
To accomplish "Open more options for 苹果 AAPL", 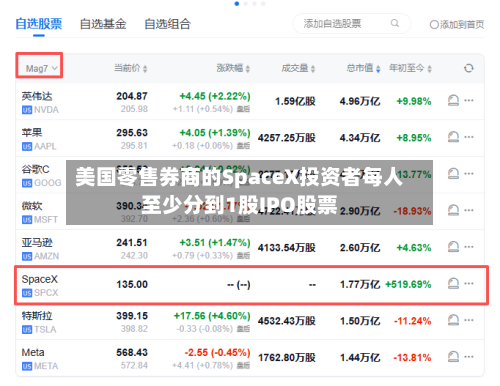I will click(469, 137).
